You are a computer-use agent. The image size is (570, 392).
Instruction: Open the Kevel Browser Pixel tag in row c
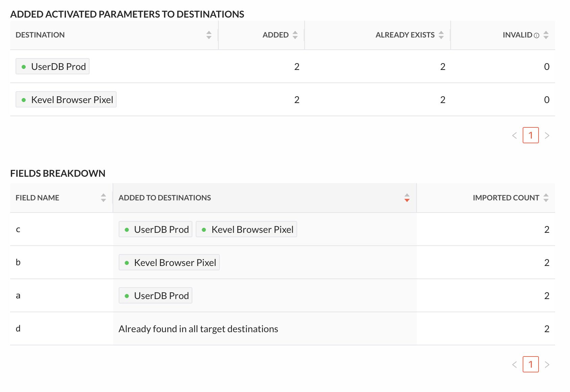coord(246,229)
